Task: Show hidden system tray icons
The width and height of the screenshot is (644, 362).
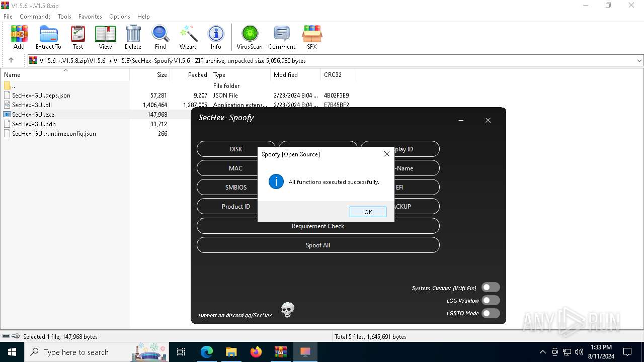Action: click(542, 352)
